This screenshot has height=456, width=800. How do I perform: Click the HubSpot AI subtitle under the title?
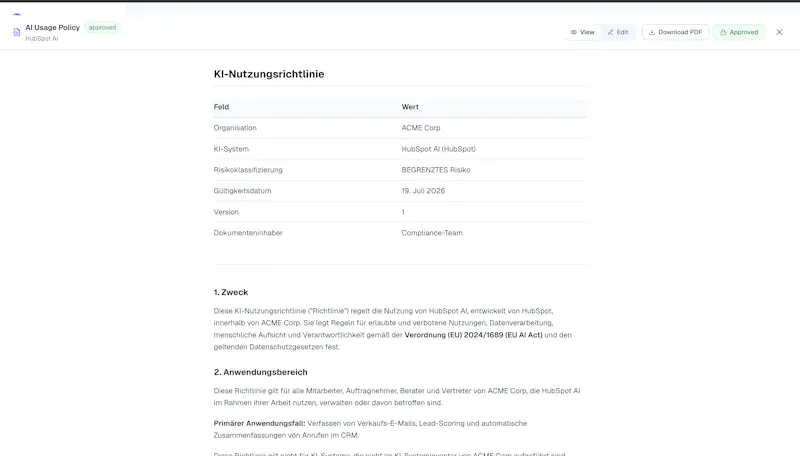[x=42, y=39]
